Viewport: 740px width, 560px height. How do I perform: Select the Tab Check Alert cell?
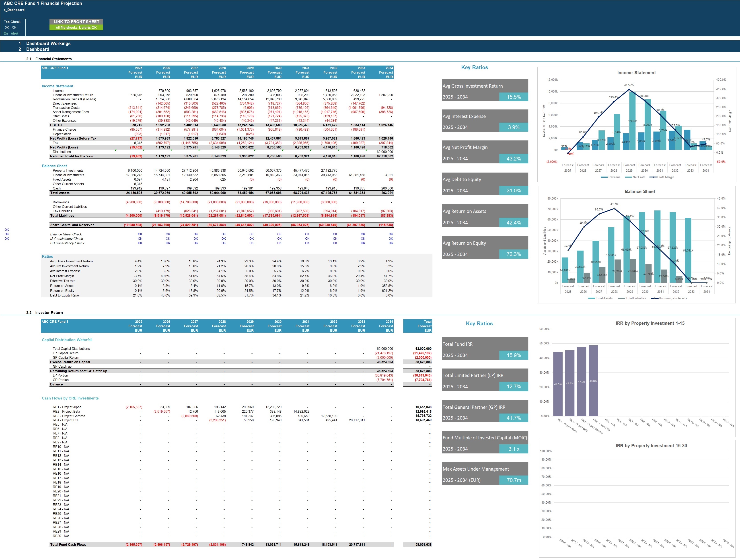[15, 33]
